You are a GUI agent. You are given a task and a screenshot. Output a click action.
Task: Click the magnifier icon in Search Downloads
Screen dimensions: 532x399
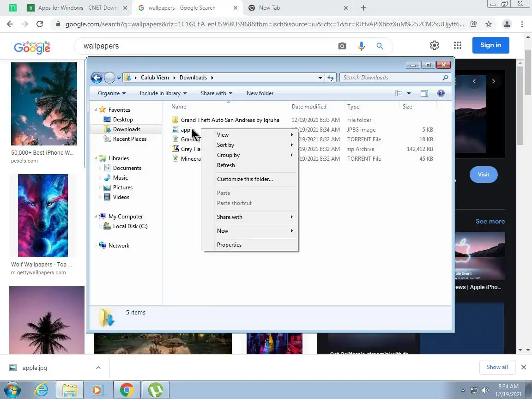[x=445, y=78]
